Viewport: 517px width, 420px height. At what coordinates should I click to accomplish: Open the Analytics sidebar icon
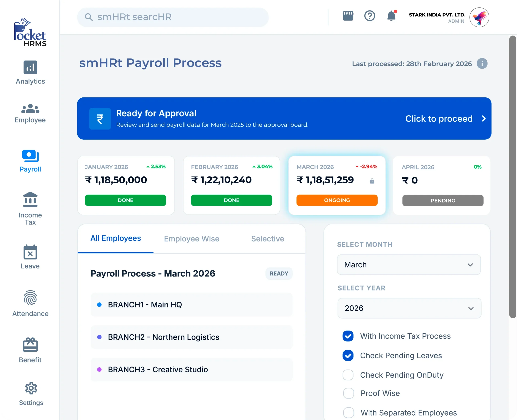click(x=30, y=67)
